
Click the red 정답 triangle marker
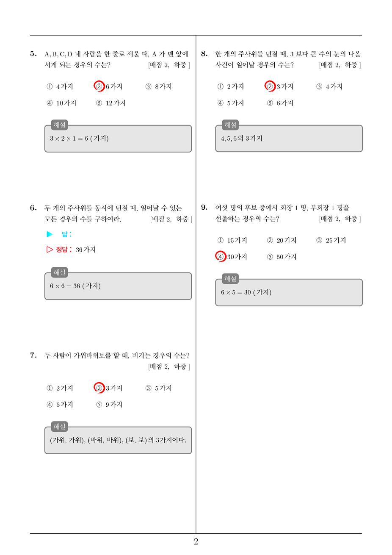click(50, 250)
